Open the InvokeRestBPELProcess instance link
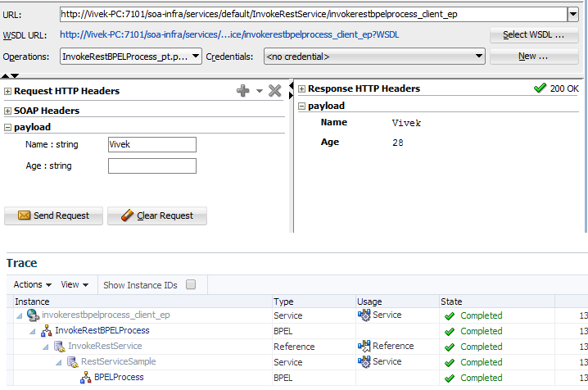588x390 pixels. click(x=102, y=330)
